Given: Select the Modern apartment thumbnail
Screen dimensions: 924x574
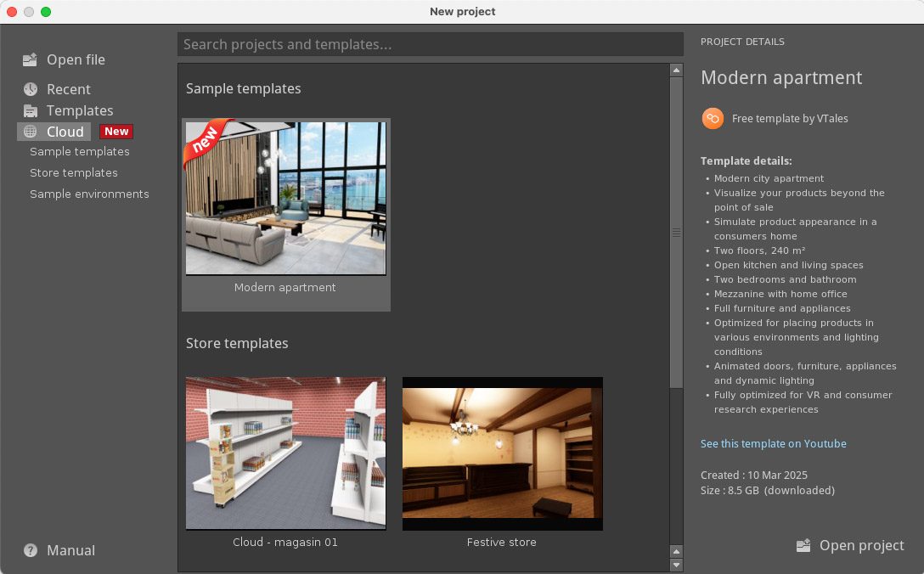Looking at the screenshot, I should [x=285, y=199].
